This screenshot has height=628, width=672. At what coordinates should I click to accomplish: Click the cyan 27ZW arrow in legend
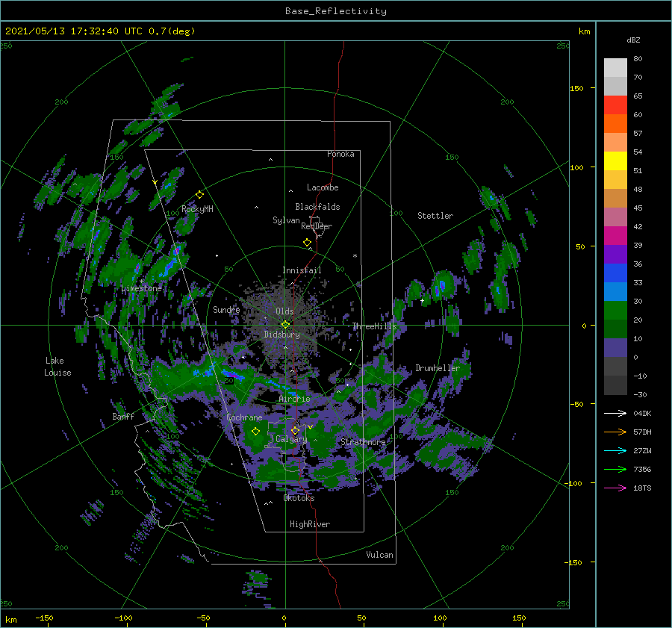[615, 450]
